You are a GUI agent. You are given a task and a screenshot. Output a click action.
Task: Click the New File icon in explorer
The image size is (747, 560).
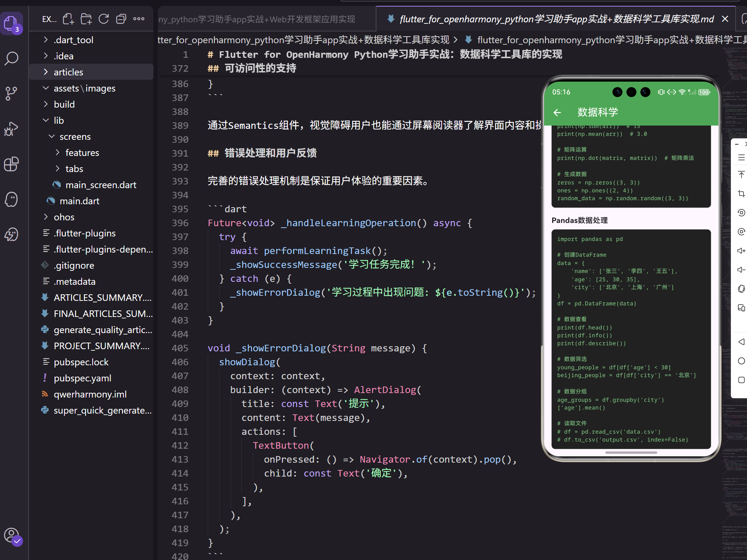pyautogui.click(x=68, y=19)
